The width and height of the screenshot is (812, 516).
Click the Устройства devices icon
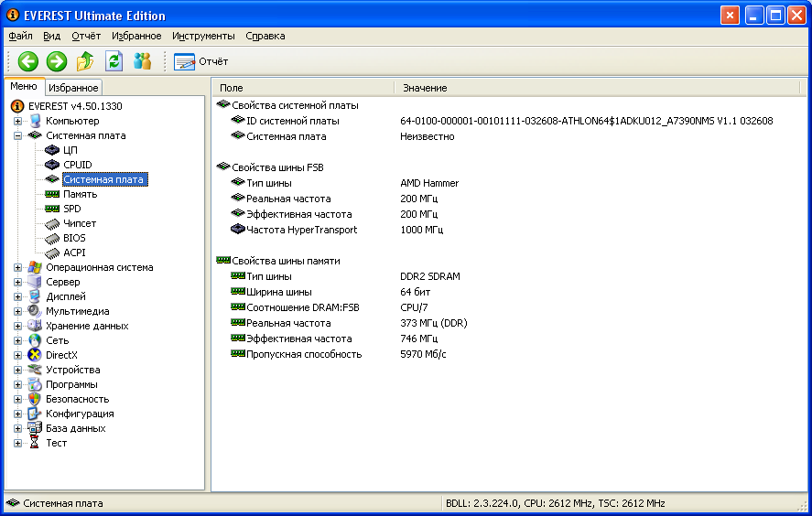pos(35,370)
